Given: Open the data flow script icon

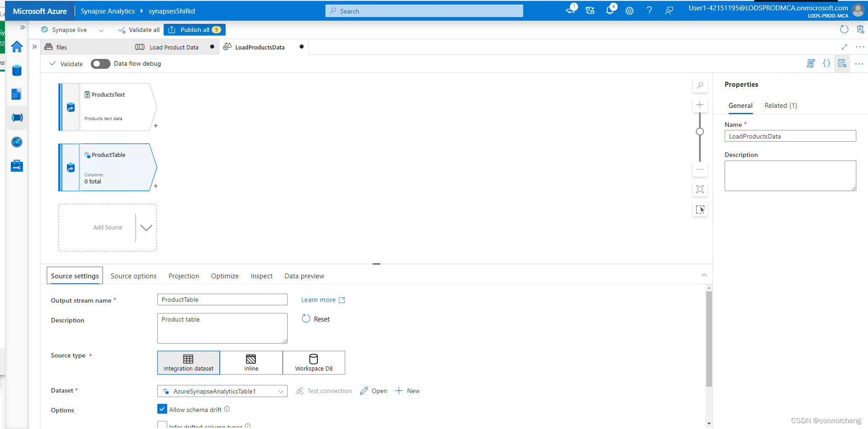Looking at the screenshot, I should click(x=810, y=63).
